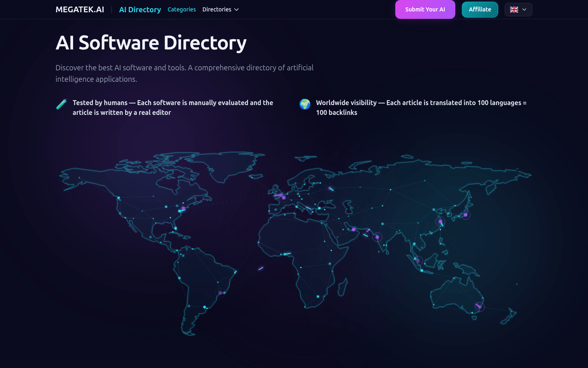
Task: Select the UK flag icon in the navbar
Action: [514, 9]
